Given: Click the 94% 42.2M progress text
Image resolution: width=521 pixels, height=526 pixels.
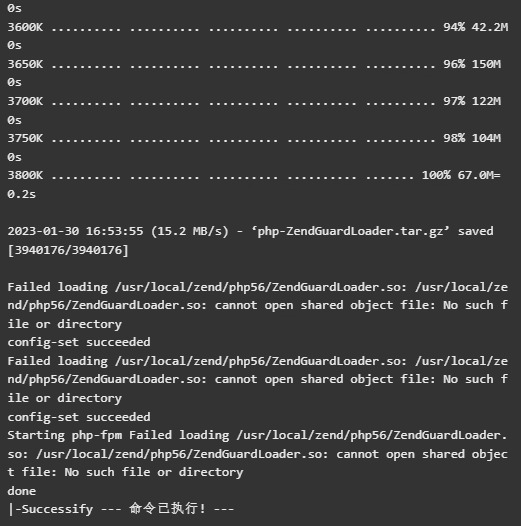Looking at the screenshot, I should [x=475, y=27].
